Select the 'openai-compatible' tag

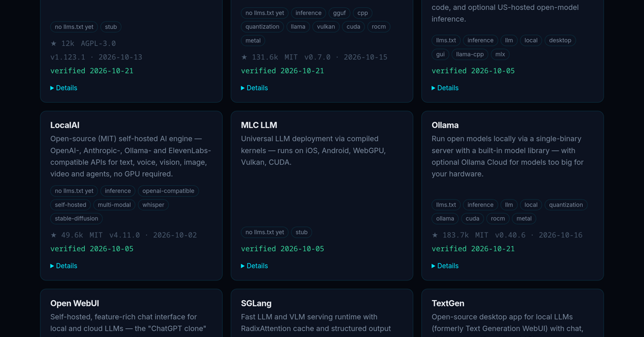pyautogui.click(x=169, y=191)
